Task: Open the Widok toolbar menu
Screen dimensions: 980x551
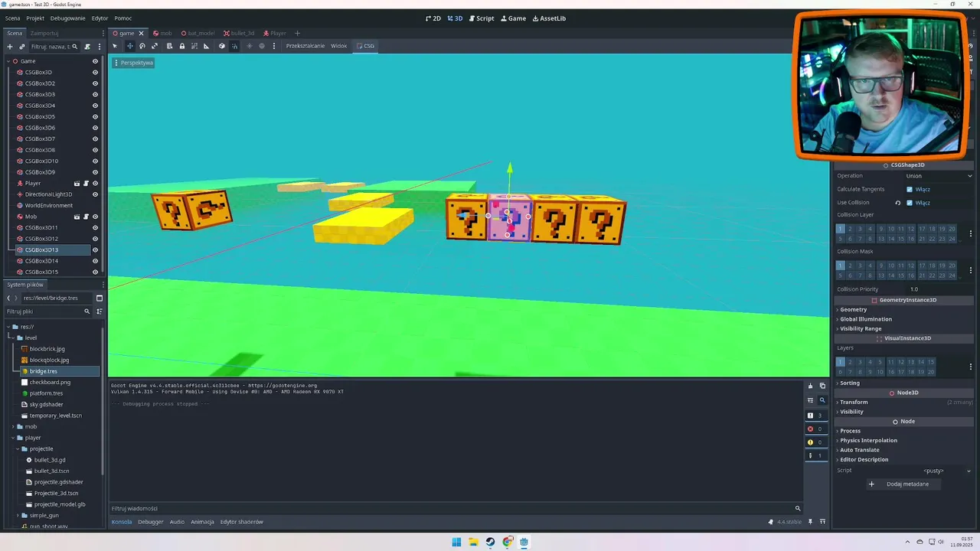Action: [x=339, y=46]
